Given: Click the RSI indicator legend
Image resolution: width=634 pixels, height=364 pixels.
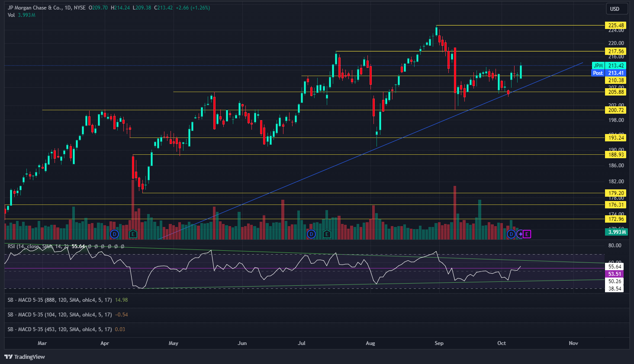Looking at the screenshot, I should pos(38,246).
